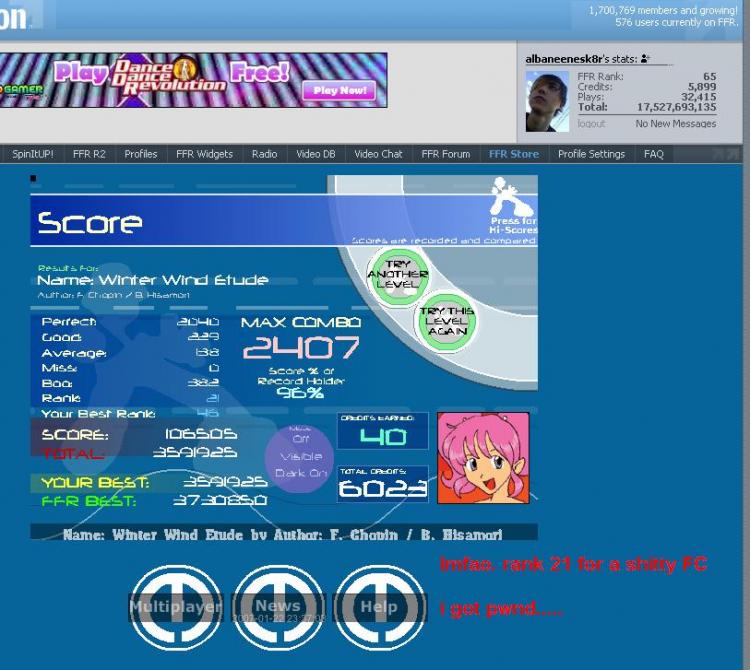Click the Try Another Level circle
This screenshot has height=670, width=750.
point(398,275)
